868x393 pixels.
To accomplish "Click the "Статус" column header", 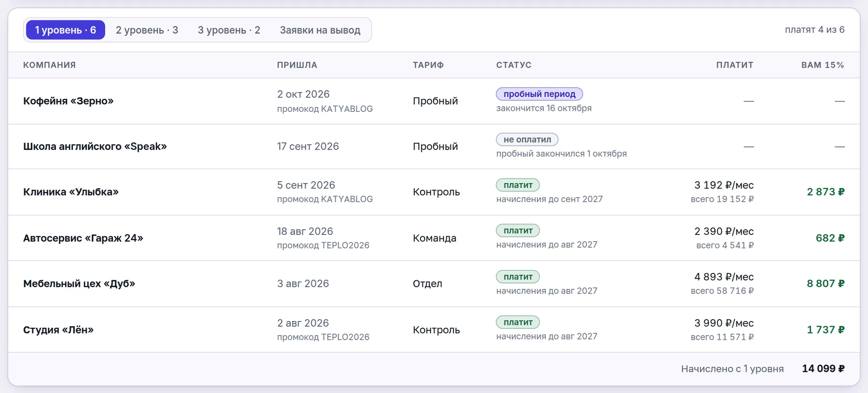I will click(x=514, y=65).
